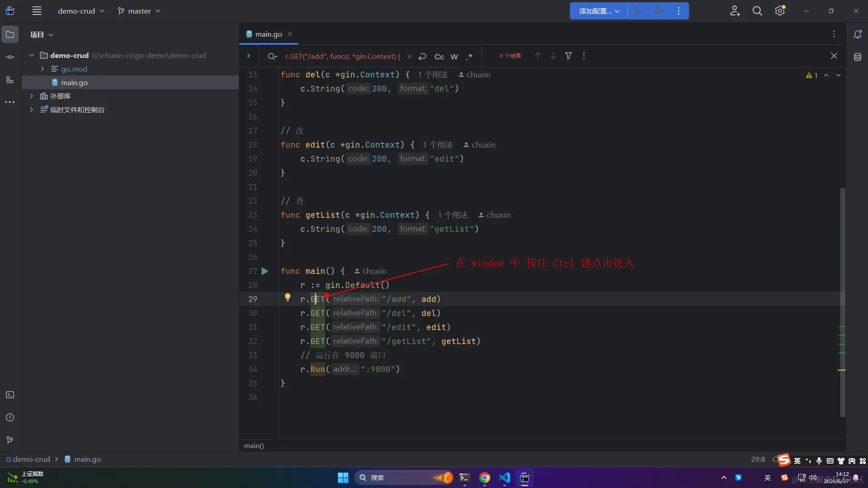Expand the external libraries node
Screen dimensions: 868x488
pos(32,96)
